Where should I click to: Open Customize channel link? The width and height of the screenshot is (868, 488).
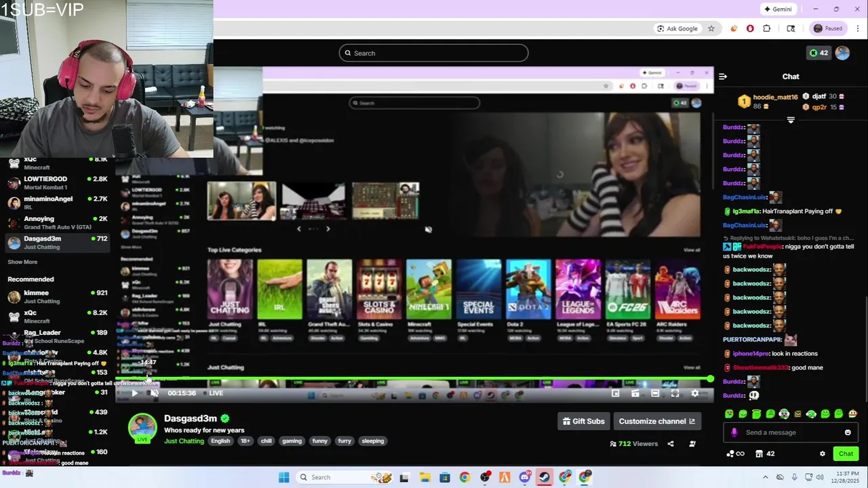[656, 421]
